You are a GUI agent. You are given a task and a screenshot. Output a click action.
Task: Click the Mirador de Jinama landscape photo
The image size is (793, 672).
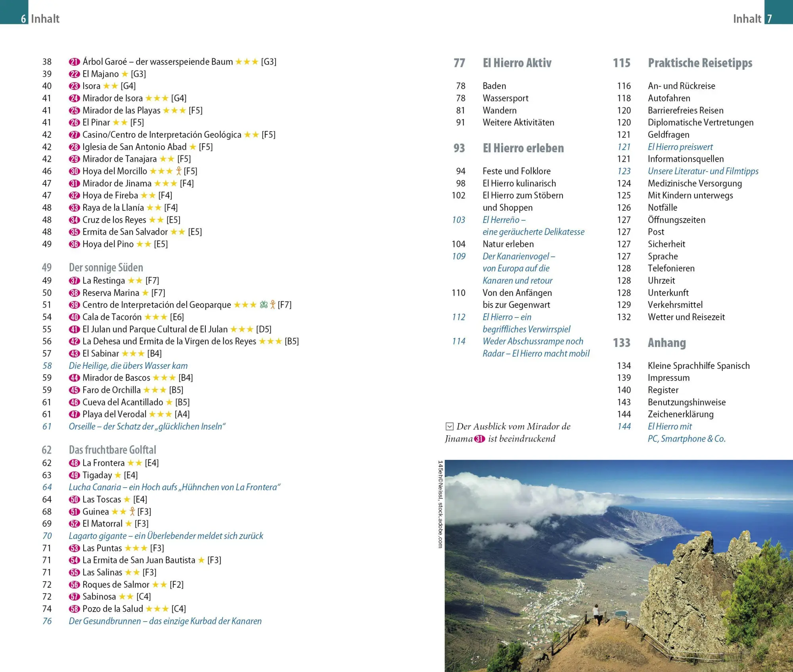(x=619, y=566)
